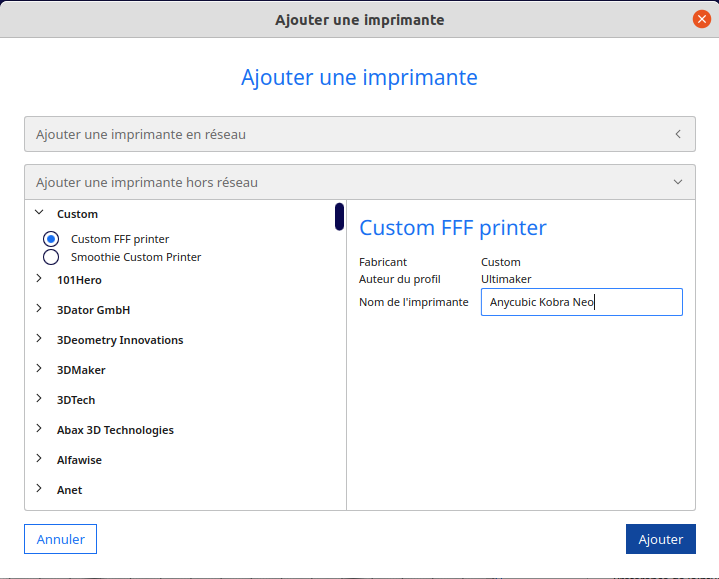719x579 pixels.
Task: Expand the 101Hero manufacturer group
Action: (x=39, y=279)
